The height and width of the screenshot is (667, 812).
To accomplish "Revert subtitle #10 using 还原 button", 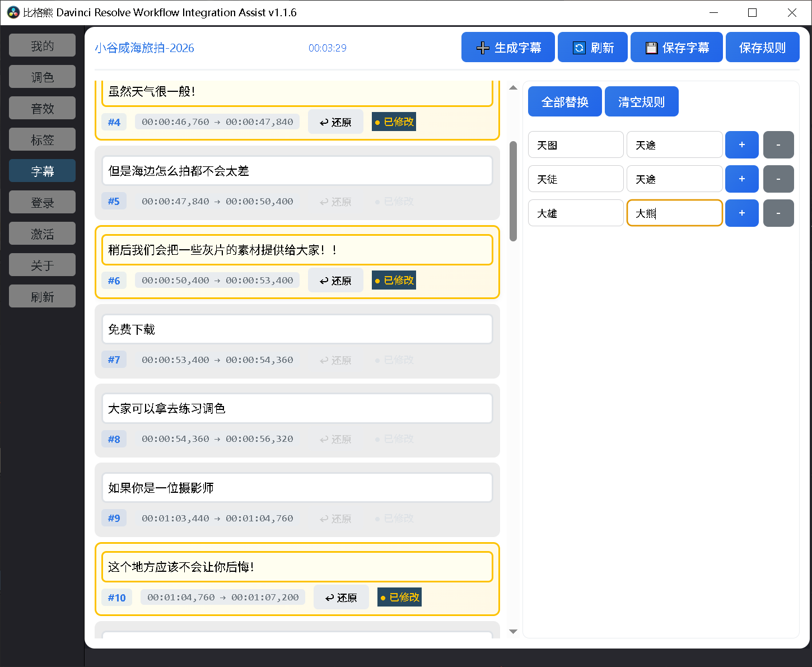I will [x=341, y=598].
